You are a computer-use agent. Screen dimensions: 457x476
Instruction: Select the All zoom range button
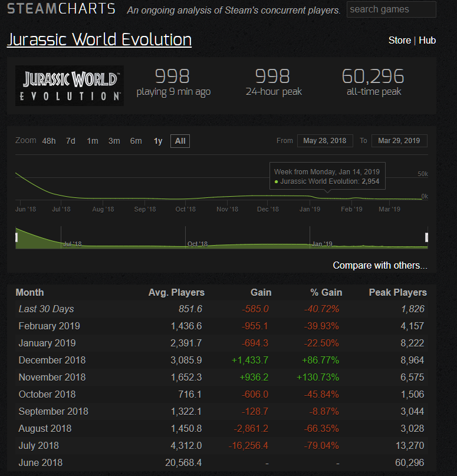click(180, 141)
